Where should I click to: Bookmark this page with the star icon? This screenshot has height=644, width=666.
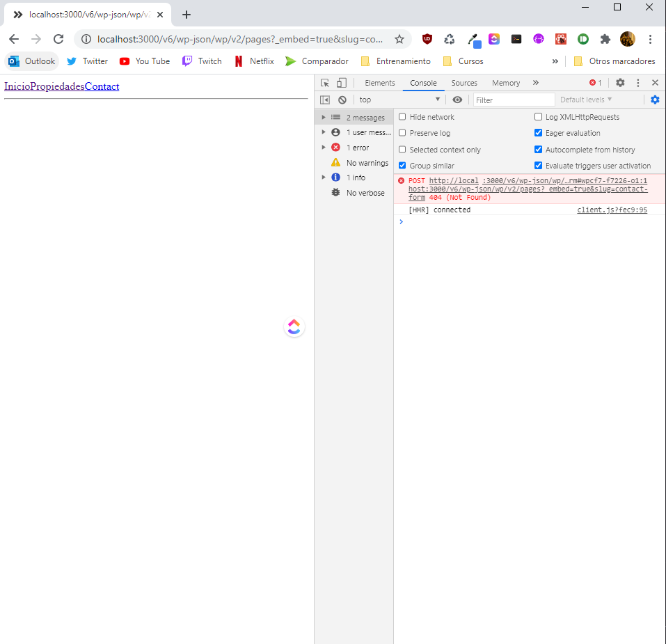point(399,39)
